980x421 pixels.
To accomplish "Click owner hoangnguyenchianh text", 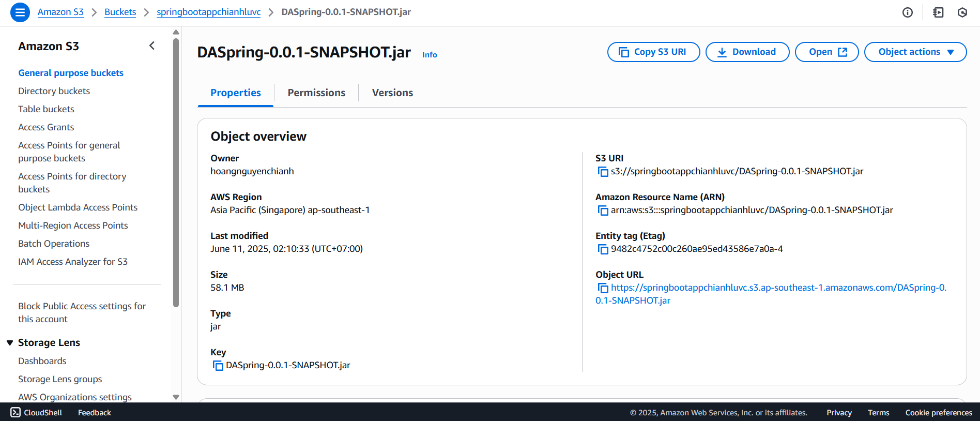I will pyautogui.click(x=252, y=171).
